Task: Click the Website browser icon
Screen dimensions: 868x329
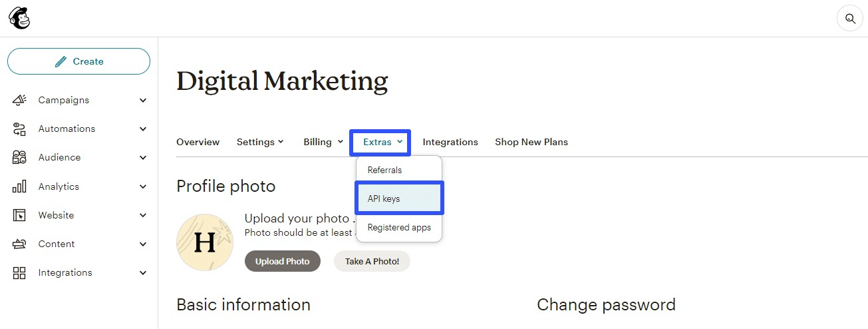Action: tap(19, 215)
